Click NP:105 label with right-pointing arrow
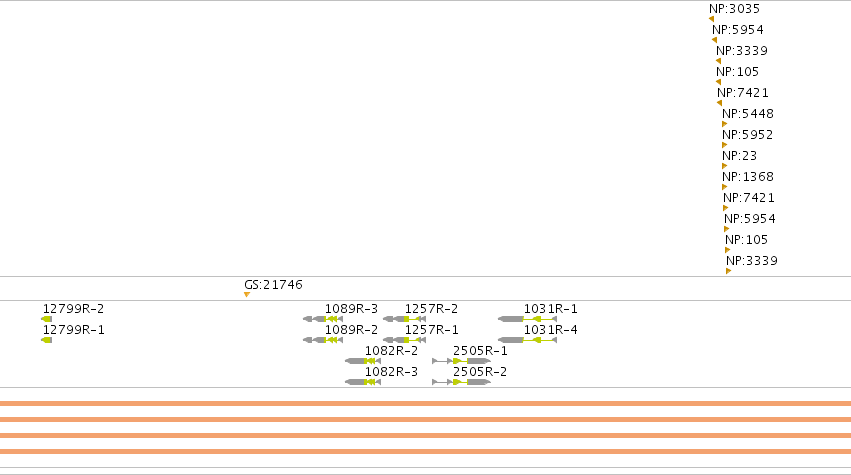The height and width of the screenshot is (475, 851). pos(746,240)
